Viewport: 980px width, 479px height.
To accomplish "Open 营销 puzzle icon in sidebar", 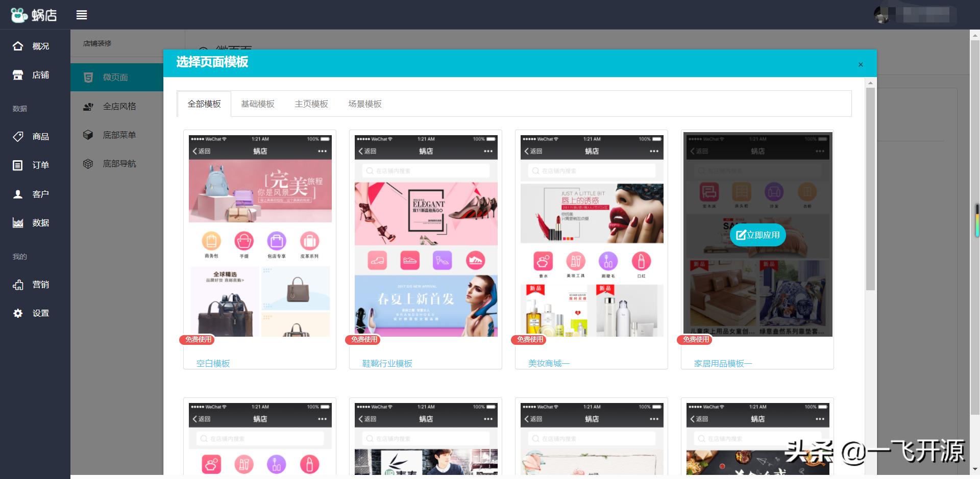I will click(18, 284).
